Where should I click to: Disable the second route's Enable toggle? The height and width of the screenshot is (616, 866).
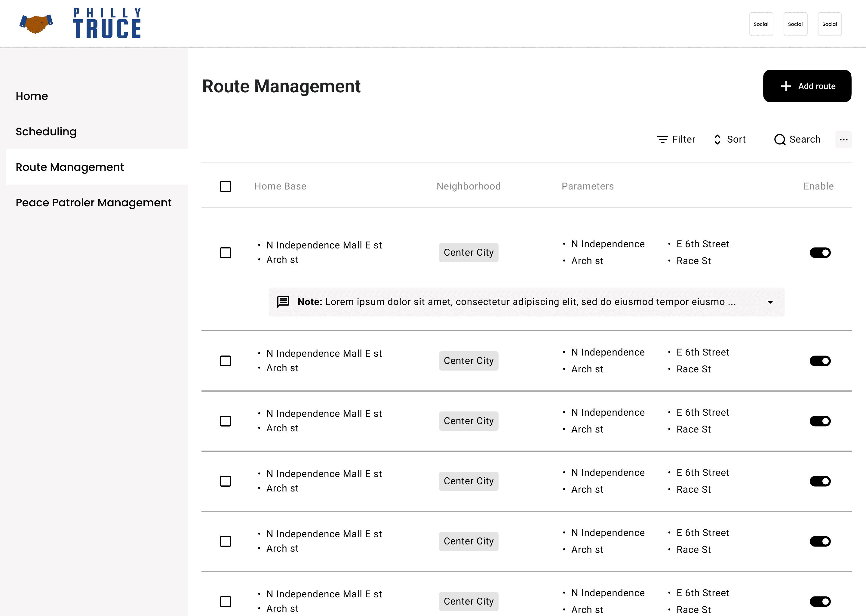pyautogui.click(x=820, y=361)
